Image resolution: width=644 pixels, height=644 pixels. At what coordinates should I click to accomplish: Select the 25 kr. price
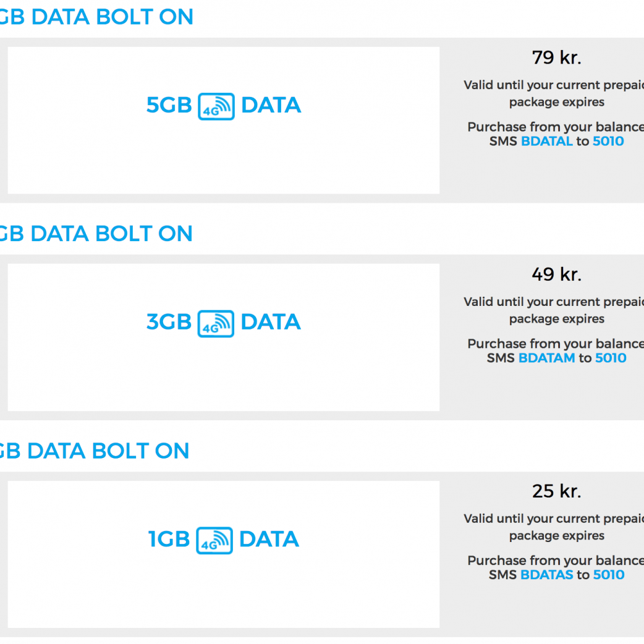557,491
